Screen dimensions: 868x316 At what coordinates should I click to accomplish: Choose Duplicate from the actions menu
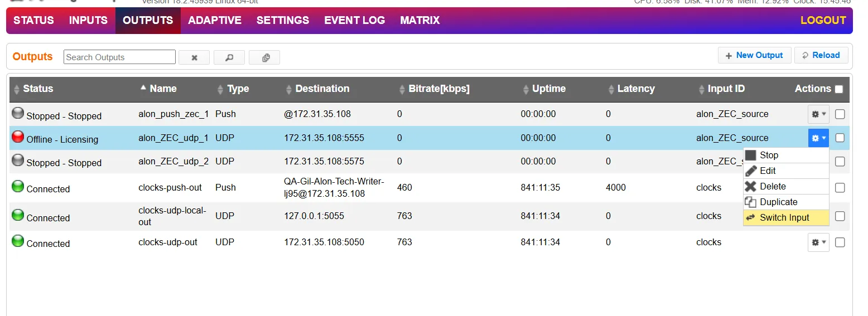pos(786,202)
